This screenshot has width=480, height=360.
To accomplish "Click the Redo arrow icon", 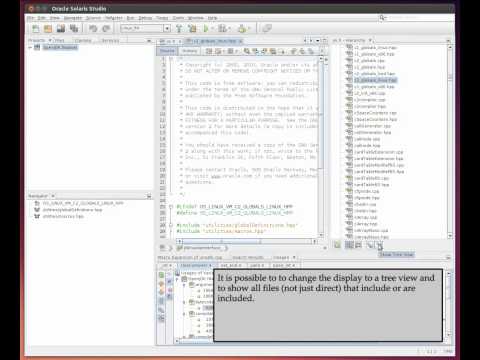I will tap(106, 29).
